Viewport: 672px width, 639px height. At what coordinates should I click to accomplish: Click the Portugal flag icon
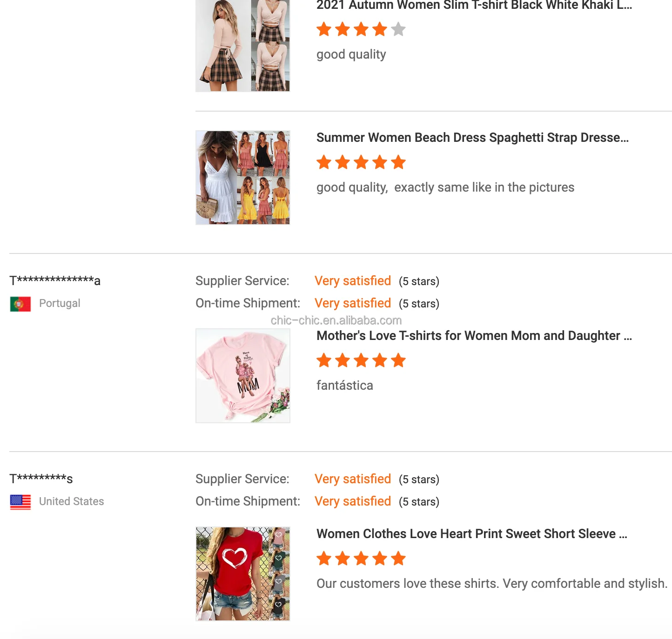coord(20,304)
